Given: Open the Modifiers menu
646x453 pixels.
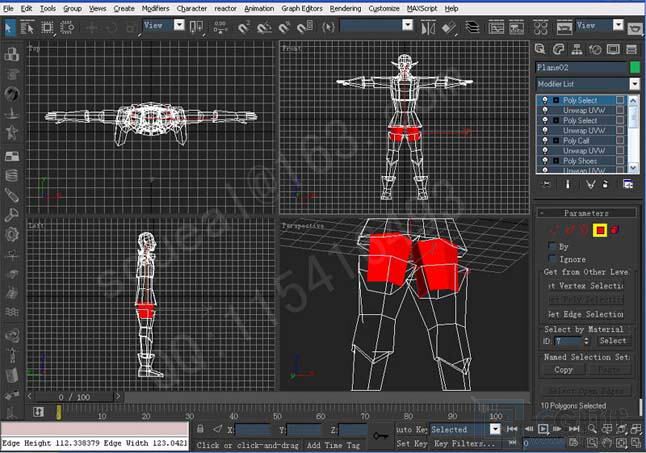Looking at the screenshot, I should 155,8.
